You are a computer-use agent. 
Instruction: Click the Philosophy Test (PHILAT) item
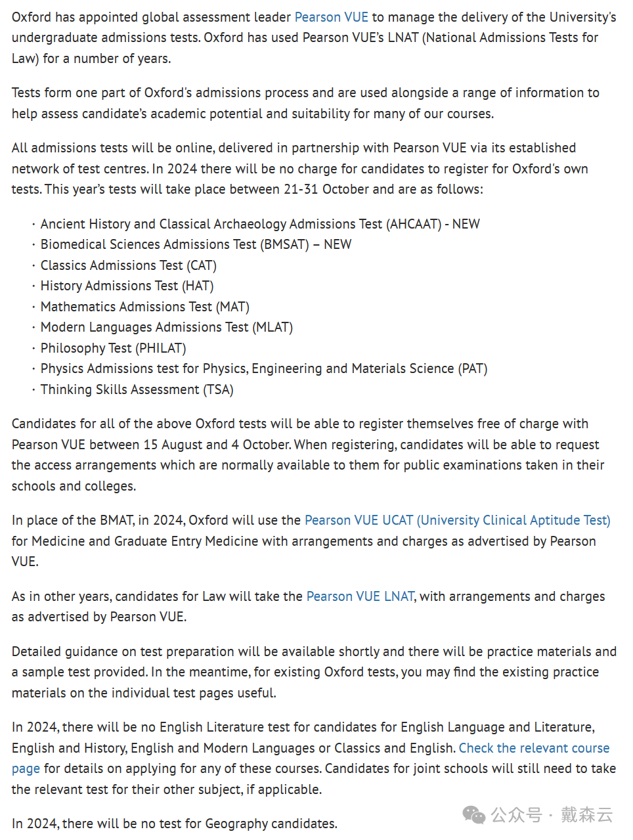click(113, 348)
